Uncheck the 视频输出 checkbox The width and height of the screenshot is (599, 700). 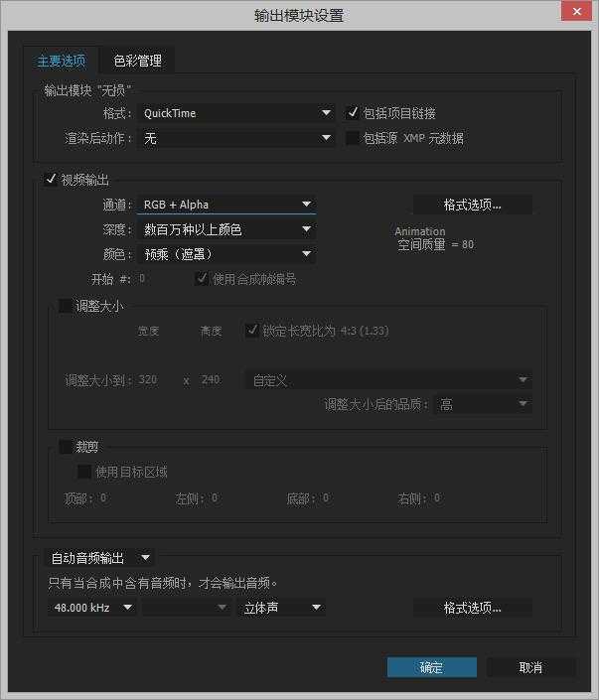coord(51,180)
